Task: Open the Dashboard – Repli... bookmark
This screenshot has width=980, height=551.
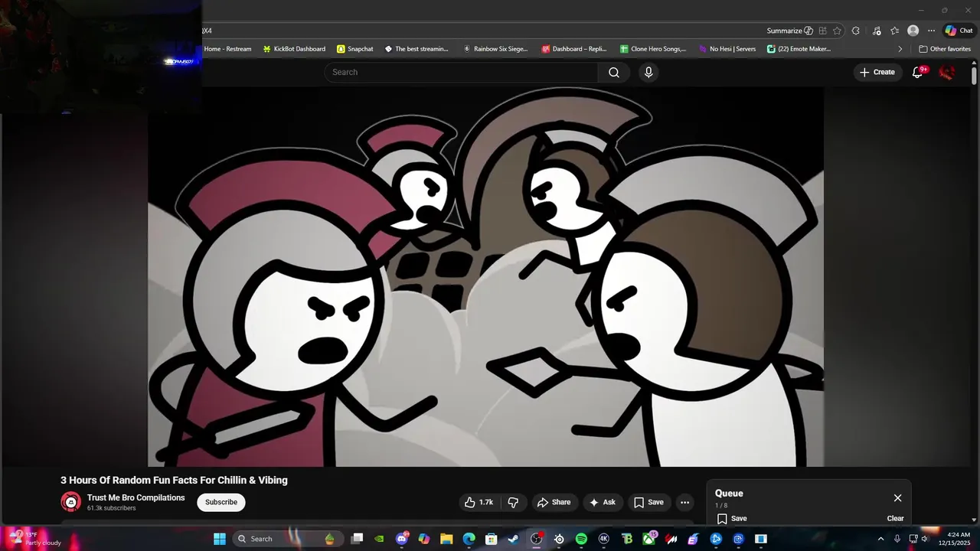Action: 574,49
